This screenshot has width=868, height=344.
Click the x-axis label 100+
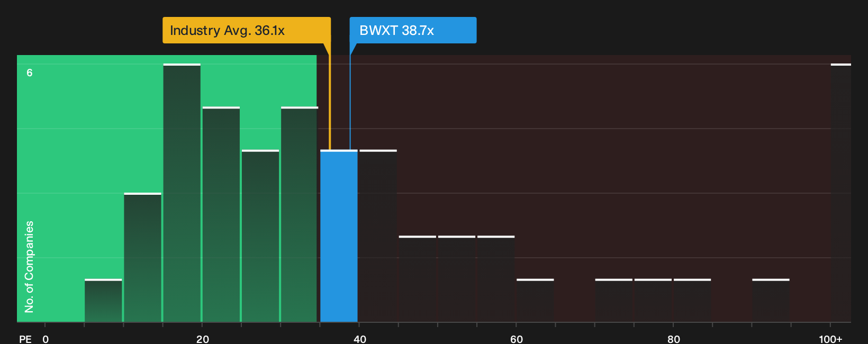(x=830, y=339)
